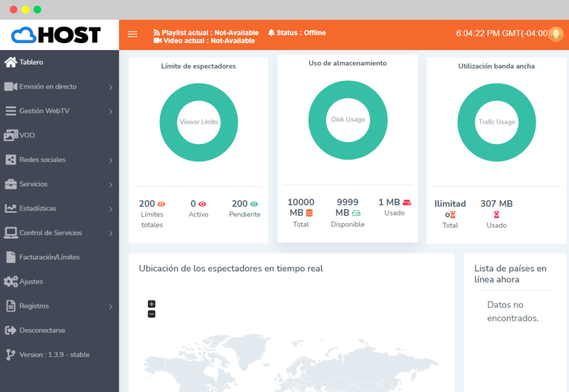Click the database icon beside 10000 MB
Image resolution: width=569 pixels, height=392 pixels.
[309, 213]
